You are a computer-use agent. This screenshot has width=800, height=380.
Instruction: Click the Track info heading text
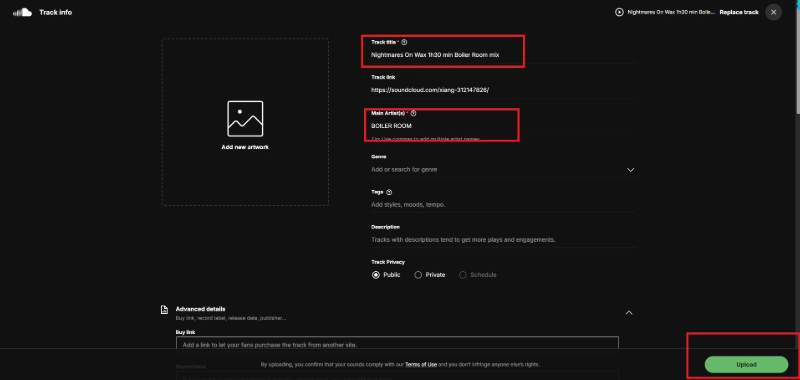56,12
